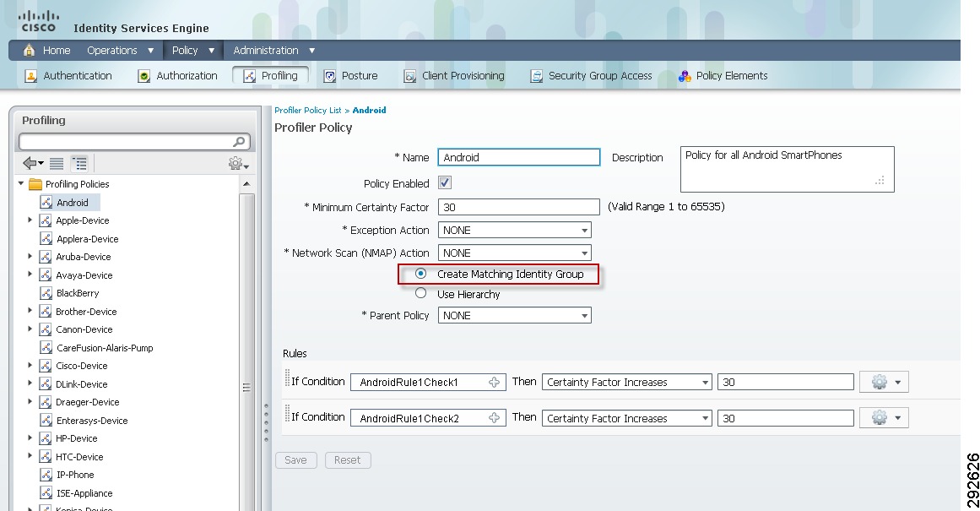Open the Profiler Policy List breadcrumb link
This screenshot has height=511, width=980.
pyautogui.click(x=307, y=110)
